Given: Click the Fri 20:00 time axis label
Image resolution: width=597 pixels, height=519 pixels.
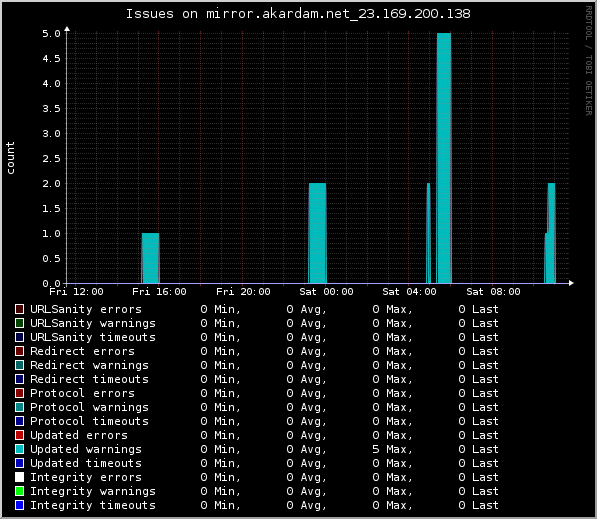Looking at the screenshot, I should pyautogui.click(x=243, y=292).
